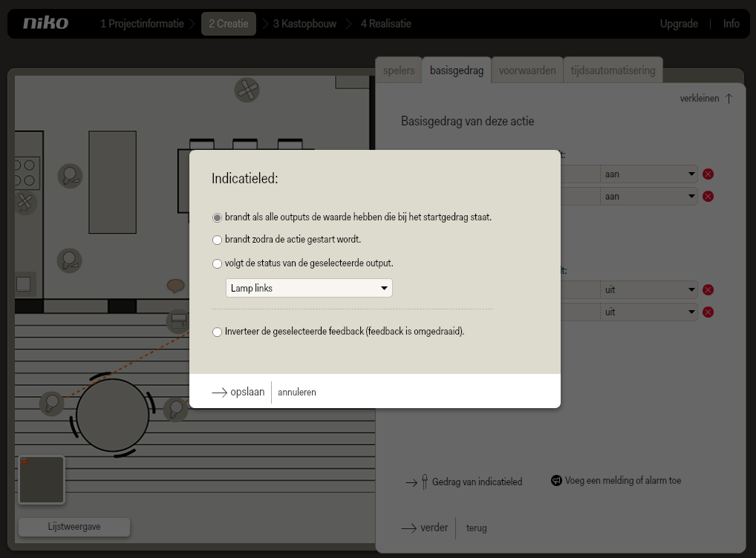The height and width of the screenshot is (558, 756).
Task: Select 'volgt de status van de geselecteerde output'
Action: click(x=217, y=263)
